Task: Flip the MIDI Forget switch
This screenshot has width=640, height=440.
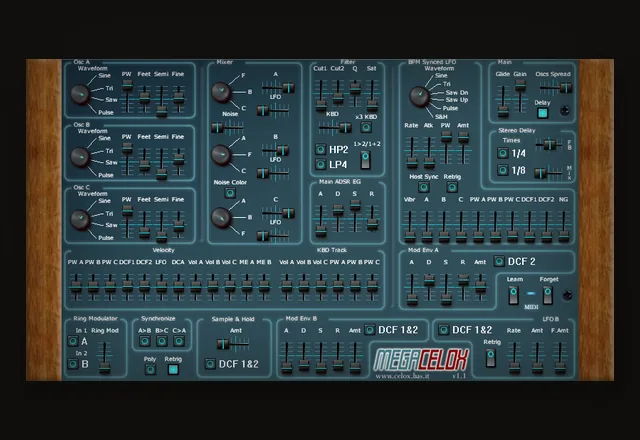Action: (x=548, y=295)
